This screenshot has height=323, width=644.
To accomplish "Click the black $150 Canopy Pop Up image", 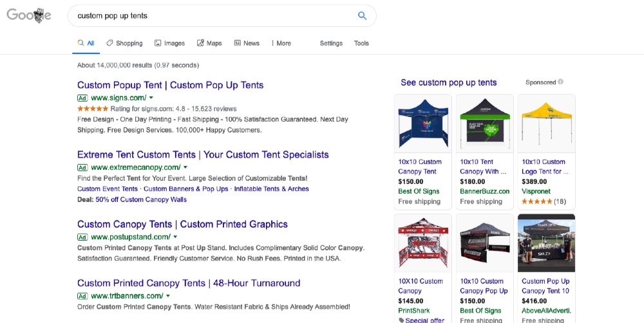I will tap(485, 243).
